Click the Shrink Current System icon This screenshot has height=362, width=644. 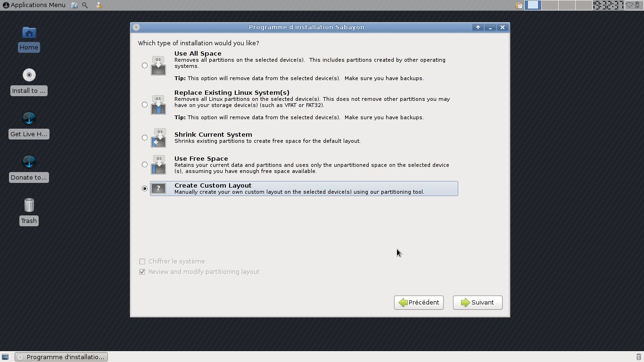tap(158, 138)
